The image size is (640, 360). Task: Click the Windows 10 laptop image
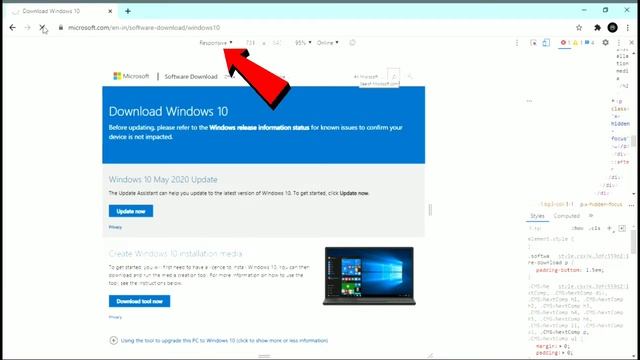pos(369,276)
